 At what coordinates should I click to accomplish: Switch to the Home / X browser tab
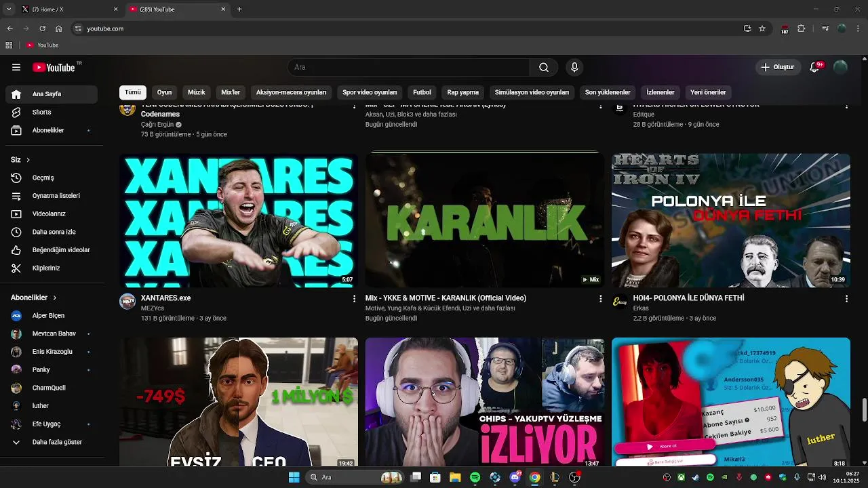point(68,9)
